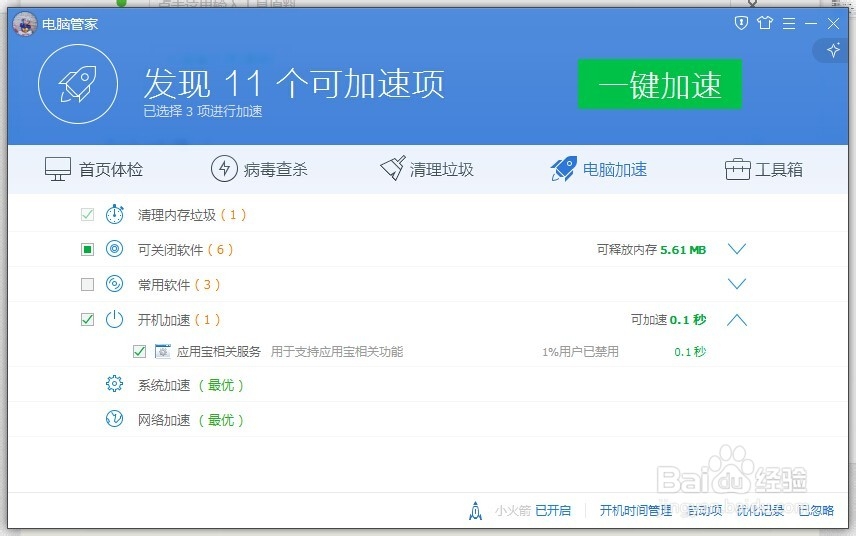Expand the 常用软件 list chevron
The width and height of the screenshot is (856, 536).
[x=737, y=284]
